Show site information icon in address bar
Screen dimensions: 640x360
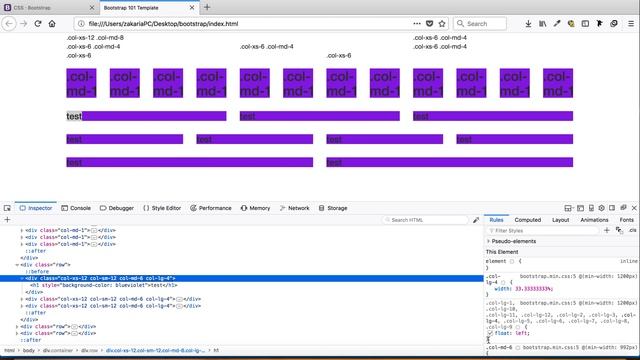[81, 24]
